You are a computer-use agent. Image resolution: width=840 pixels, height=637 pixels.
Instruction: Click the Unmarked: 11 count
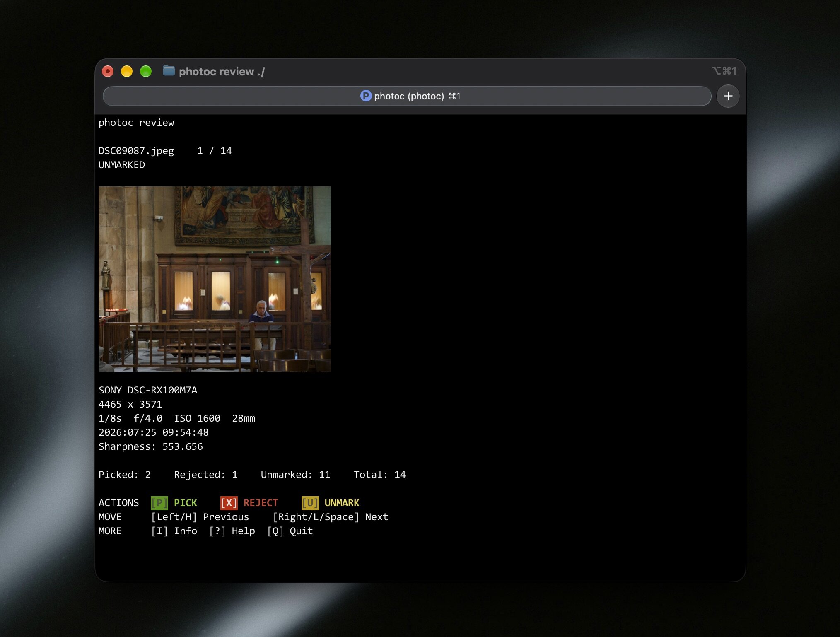(x=295, y=475)
